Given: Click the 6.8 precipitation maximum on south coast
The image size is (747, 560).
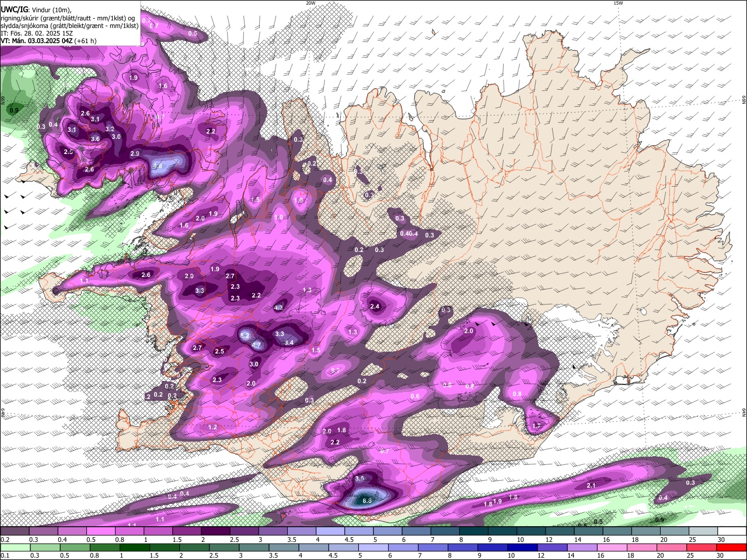Looking at the screenshot, I should point(367,500).
